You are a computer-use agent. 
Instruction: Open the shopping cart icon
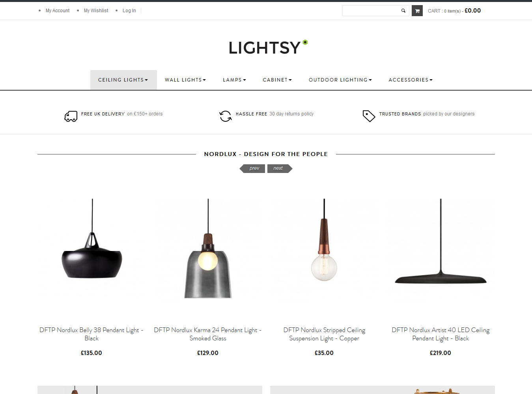417,11
